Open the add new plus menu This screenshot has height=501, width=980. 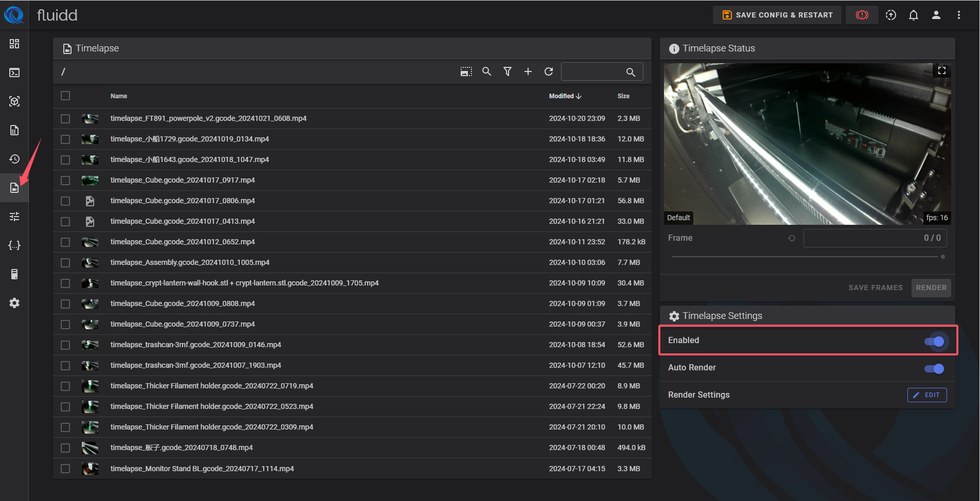pyautogui.click(x=528, y=71)
